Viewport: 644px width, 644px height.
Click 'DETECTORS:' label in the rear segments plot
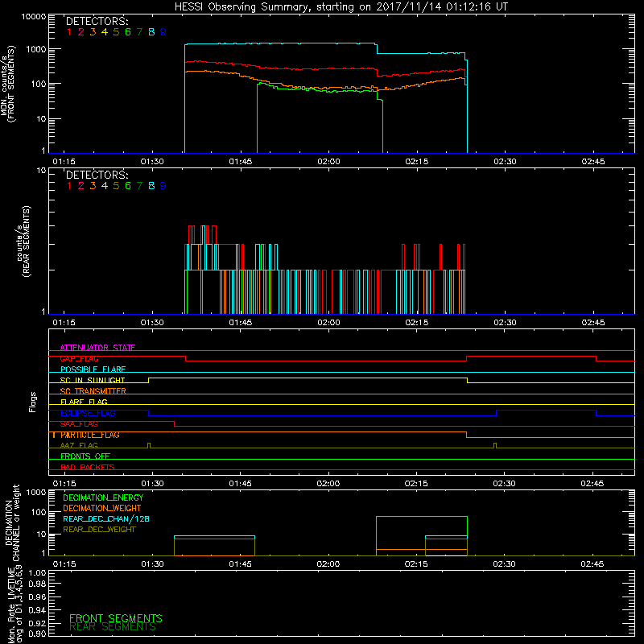pyautogui.click(x=97, y=175)
